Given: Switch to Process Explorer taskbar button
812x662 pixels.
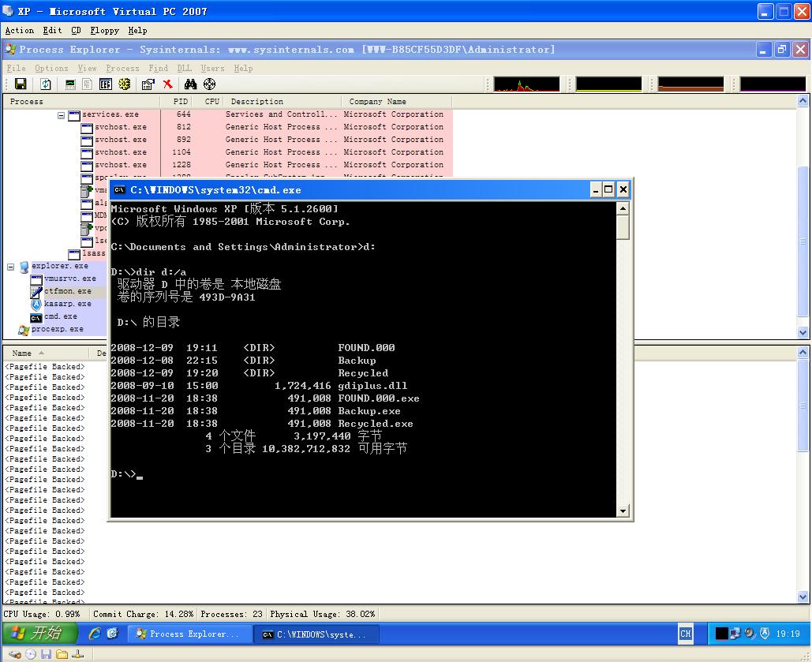Looking at the screenshot, I should click(189, 634).
